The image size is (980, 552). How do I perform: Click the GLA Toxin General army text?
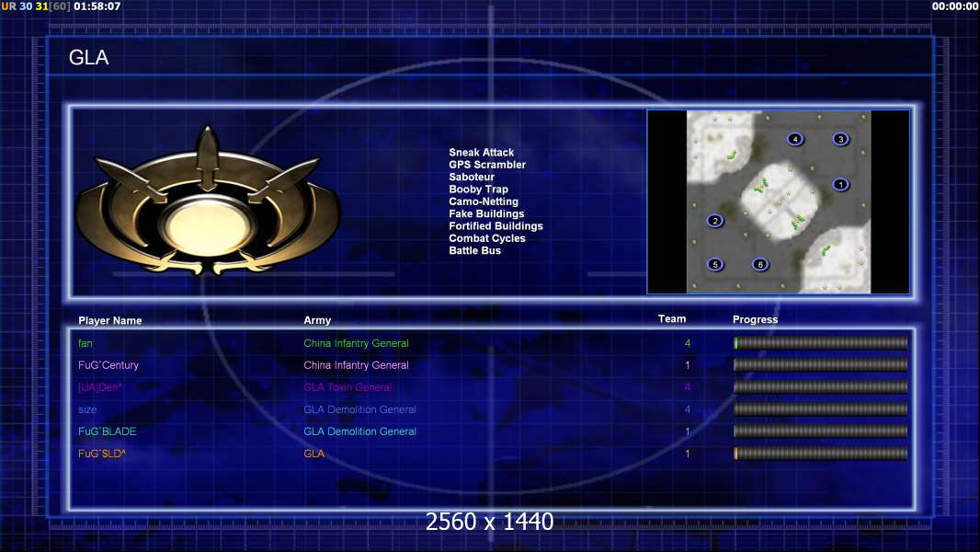coord(348,387)
